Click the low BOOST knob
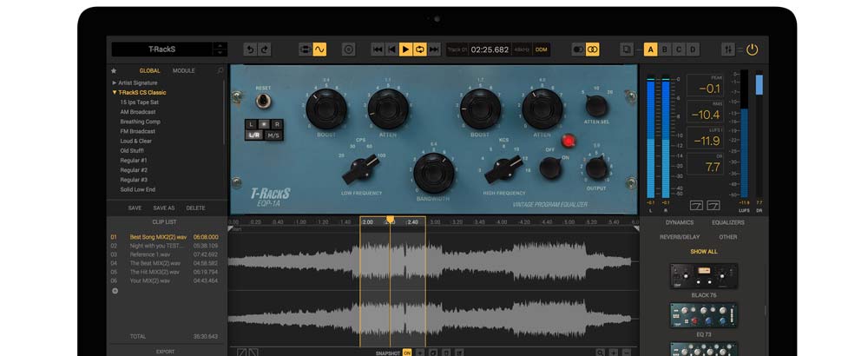 pos(326,109)
